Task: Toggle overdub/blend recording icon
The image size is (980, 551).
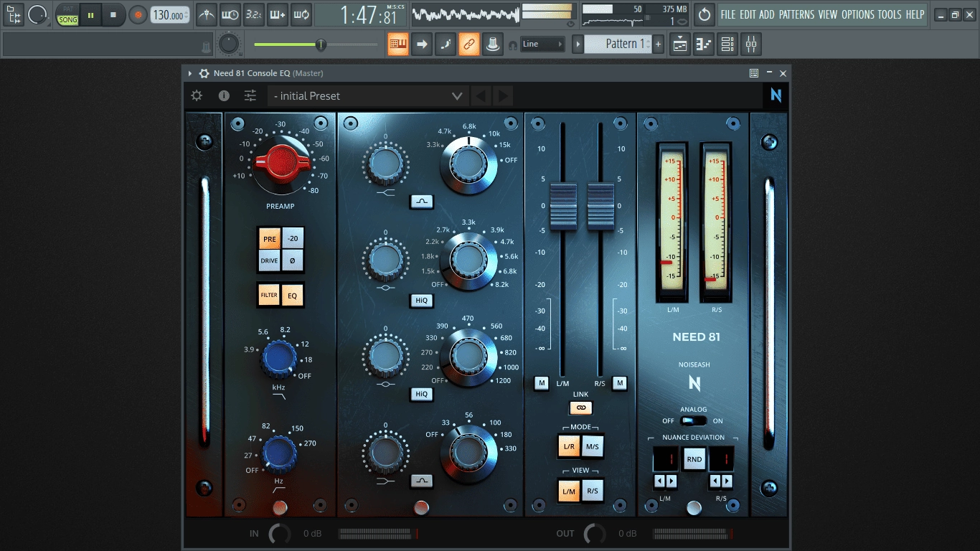Action: click(278, 14)
